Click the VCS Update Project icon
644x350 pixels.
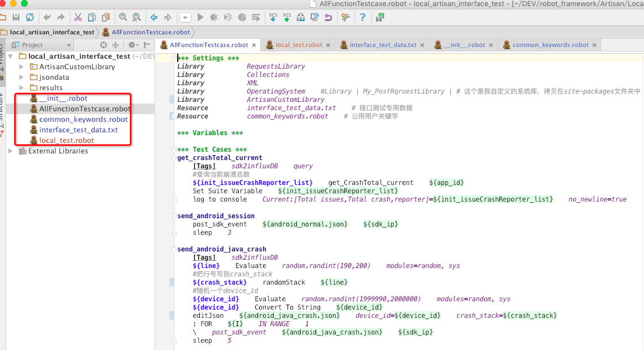click(273, 17)
